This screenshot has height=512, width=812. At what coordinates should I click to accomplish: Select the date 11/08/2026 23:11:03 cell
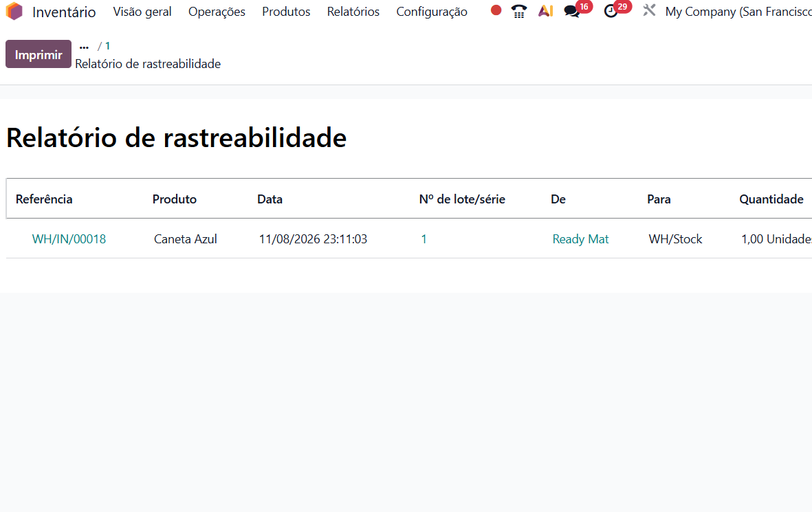point(313,239)
